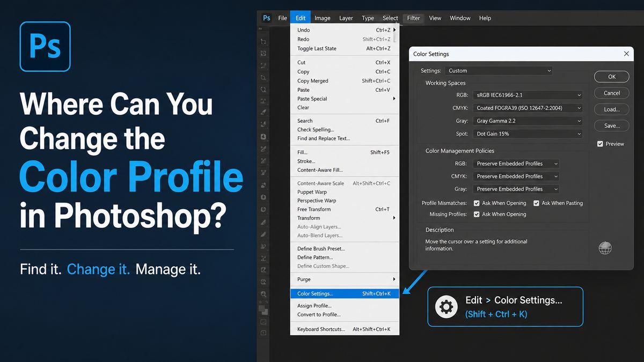Click the globe icon in Color Settings dialog

click(605, 248)
